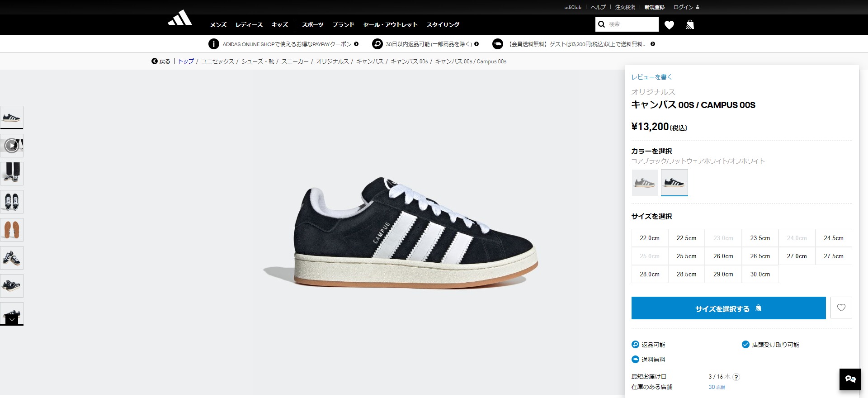Open the shopping bag icon in header
The image size is (868, 398).
click(x=690, y=24)
